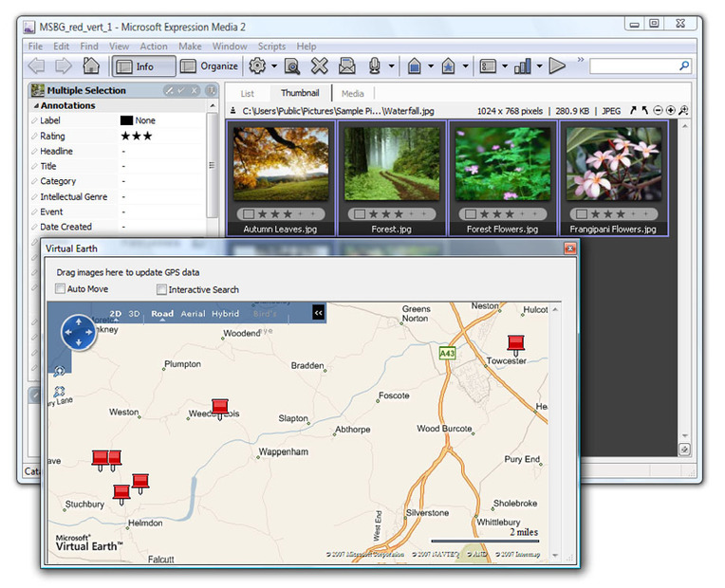The height and width of the screenshot is (588, 725).
Task: Switch to the Media tab
Action: (353, 93)
